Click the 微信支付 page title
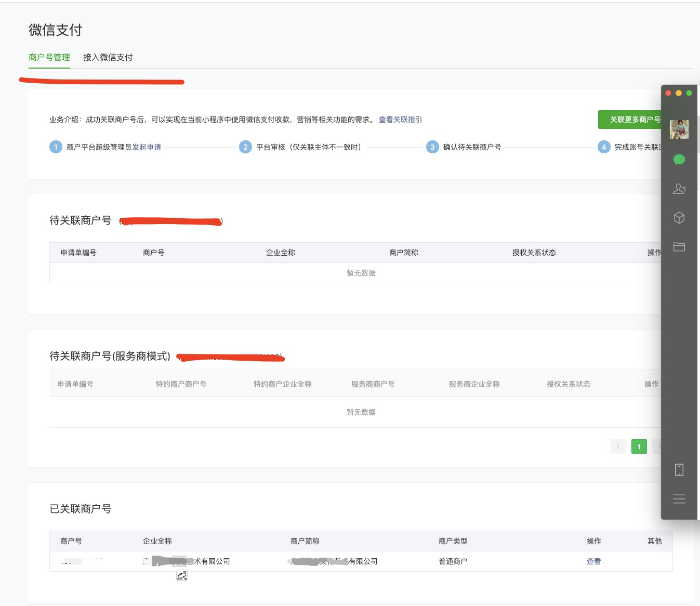The image size is (700, 606). pyautogui.click(x=56, y=30)
